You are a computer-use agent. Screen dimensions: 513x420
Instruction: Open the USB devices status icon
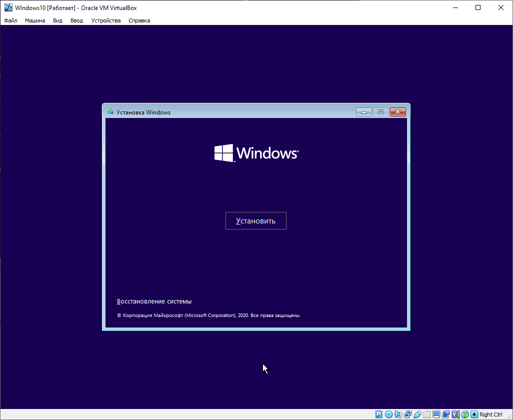(x=417, y=414)
